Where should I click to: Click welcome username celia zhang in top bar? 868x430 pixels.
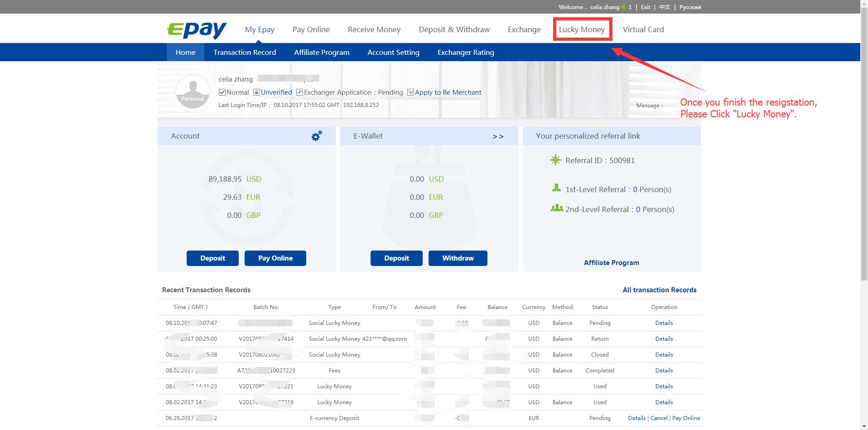[x=604, y=7]
